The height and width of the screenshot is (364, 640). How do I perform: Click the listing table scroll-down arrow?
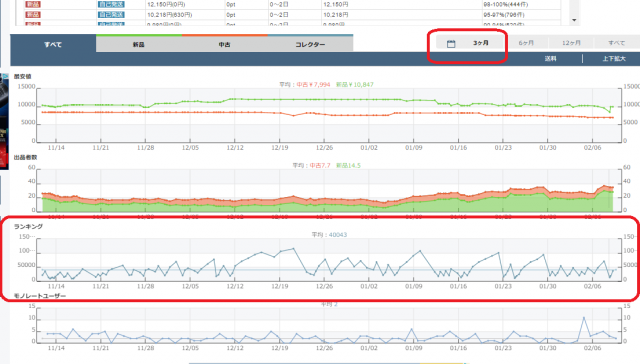(x=574, y=20)
